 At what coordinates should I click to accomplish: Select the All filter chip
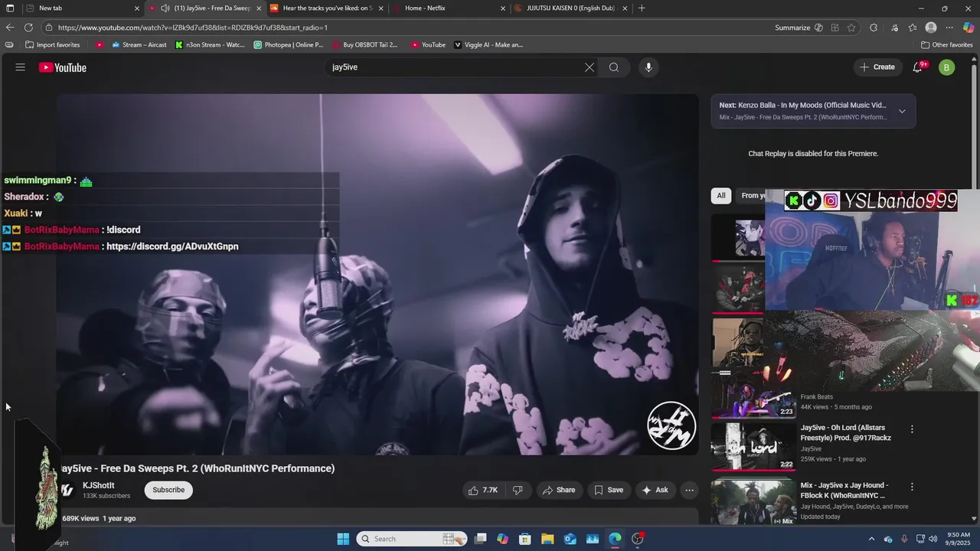pos(721,195)
